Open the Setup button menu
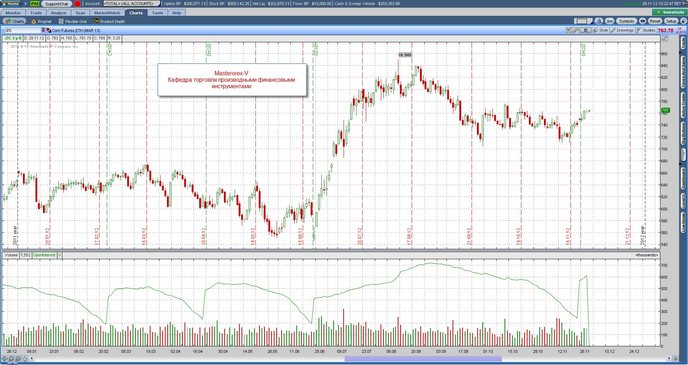688x365 pixels. point(671,21)
